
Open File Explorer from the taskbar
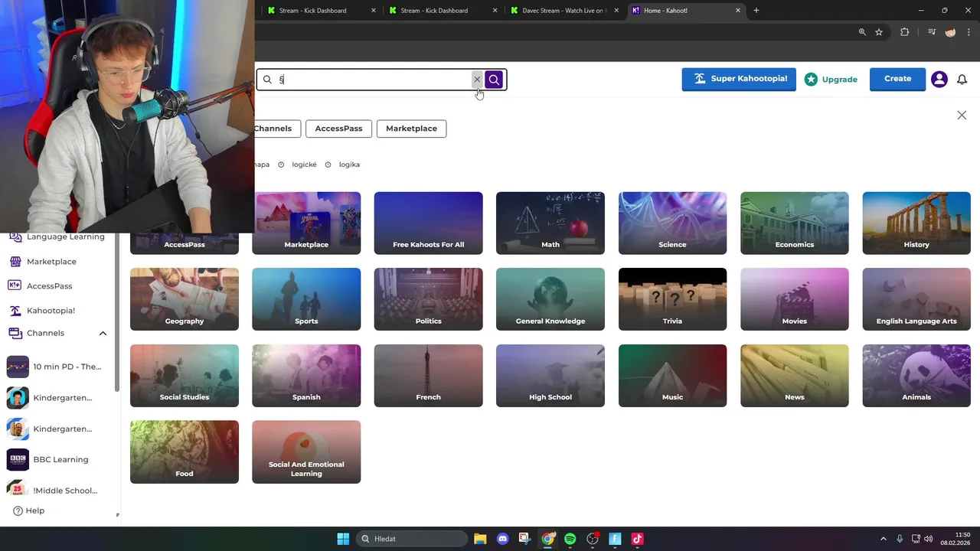click(480, 539)
